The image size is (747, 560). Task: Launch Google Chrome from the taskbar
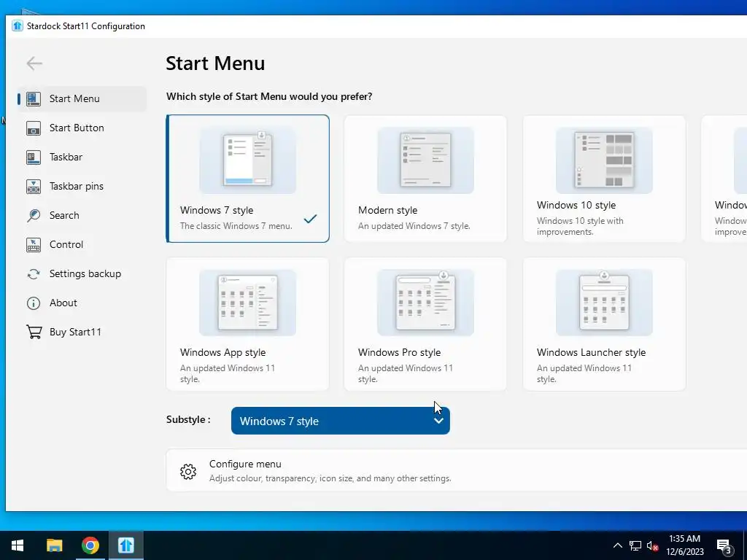point(90,545)
